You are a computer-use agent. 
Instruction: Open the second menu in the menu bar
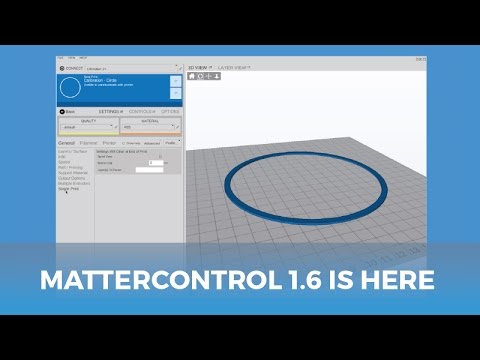tap(72, 58)
